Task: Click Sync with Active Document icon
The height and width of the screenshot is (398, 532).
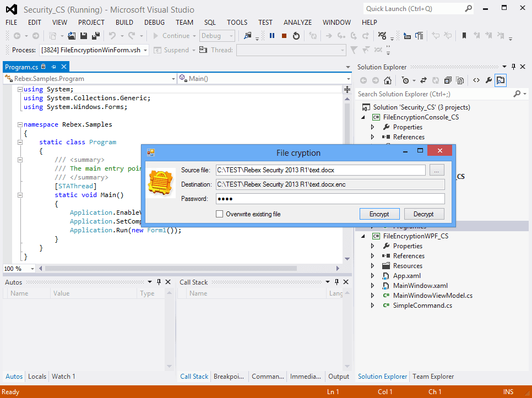Action: pyautogui.click(x=423, y=80)
